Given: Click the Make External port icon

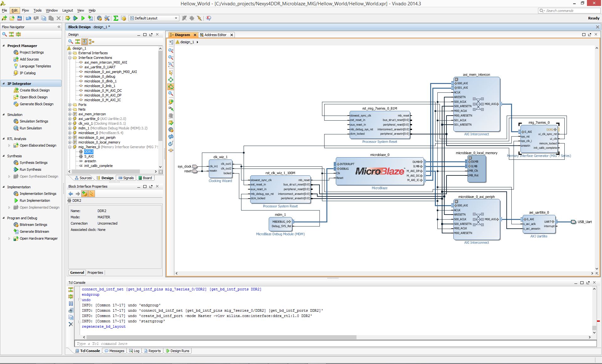Looking at the screenshot, I should click(171, 109).
